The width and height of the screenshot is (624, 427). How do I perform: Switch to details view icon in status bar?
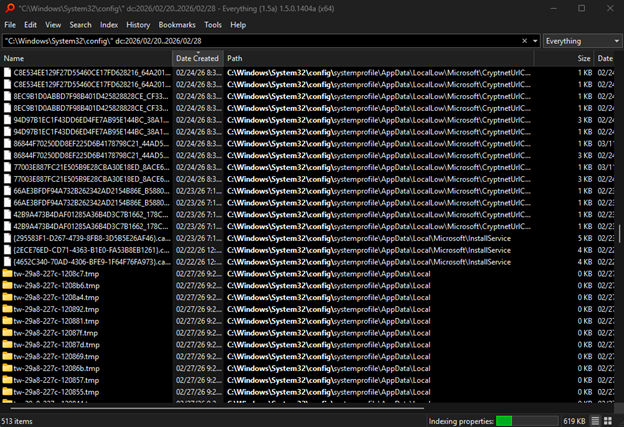594,420
